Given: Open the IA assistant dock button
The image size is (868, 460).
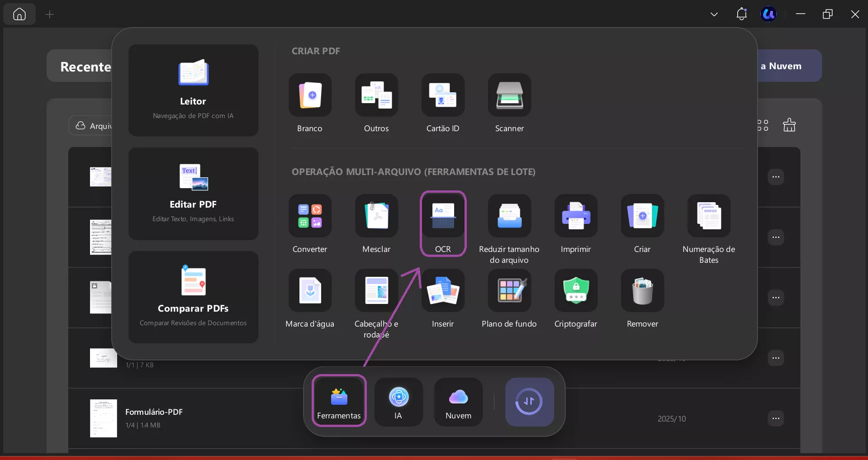Looking at the screenshot, I should tap(398, 402).
